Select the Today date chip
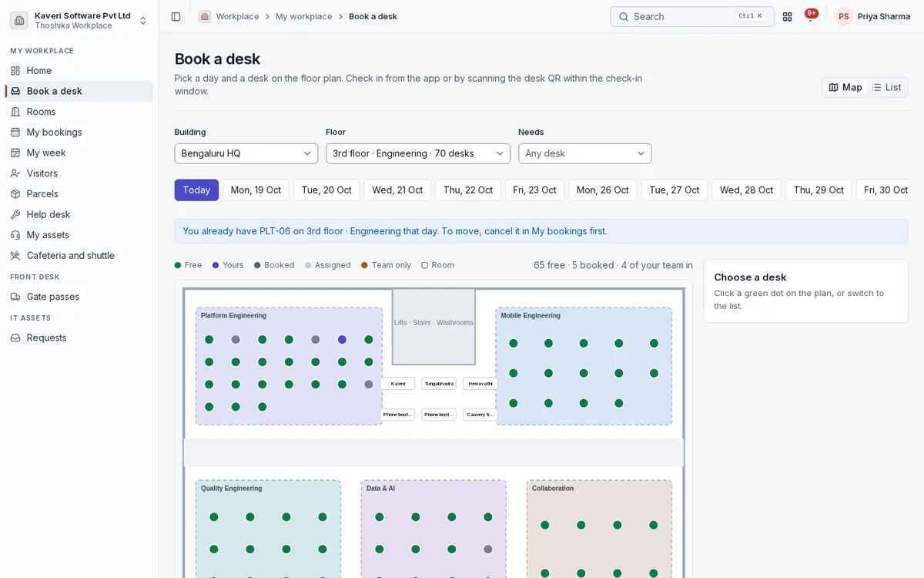 pos(196,190)
